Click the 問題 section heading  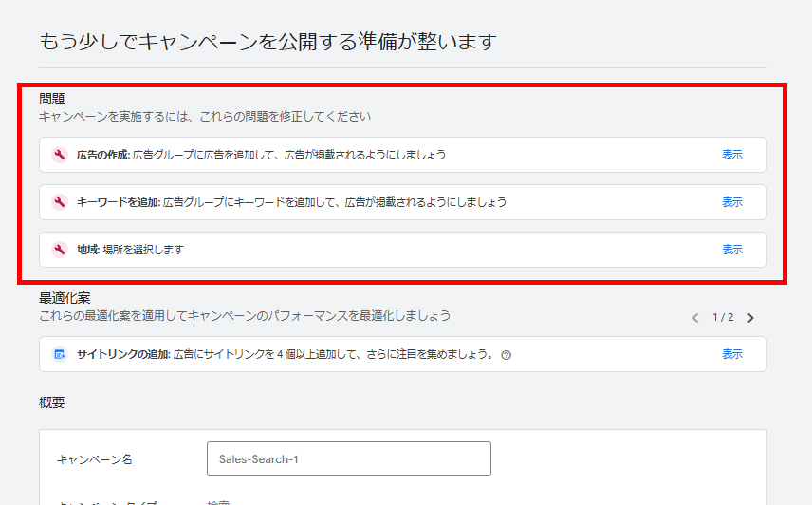pyautogui.click(x=52, y=99)
